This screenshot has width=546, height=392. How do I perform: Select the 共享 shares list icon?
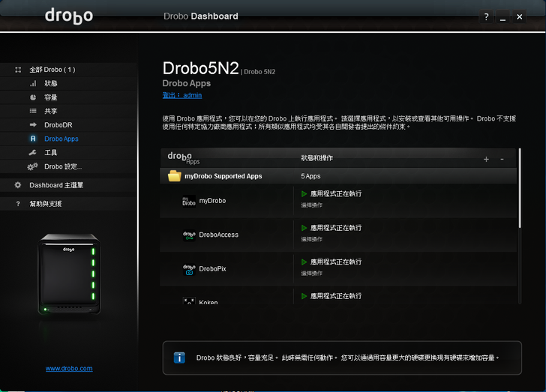click(x=33, y=111)
